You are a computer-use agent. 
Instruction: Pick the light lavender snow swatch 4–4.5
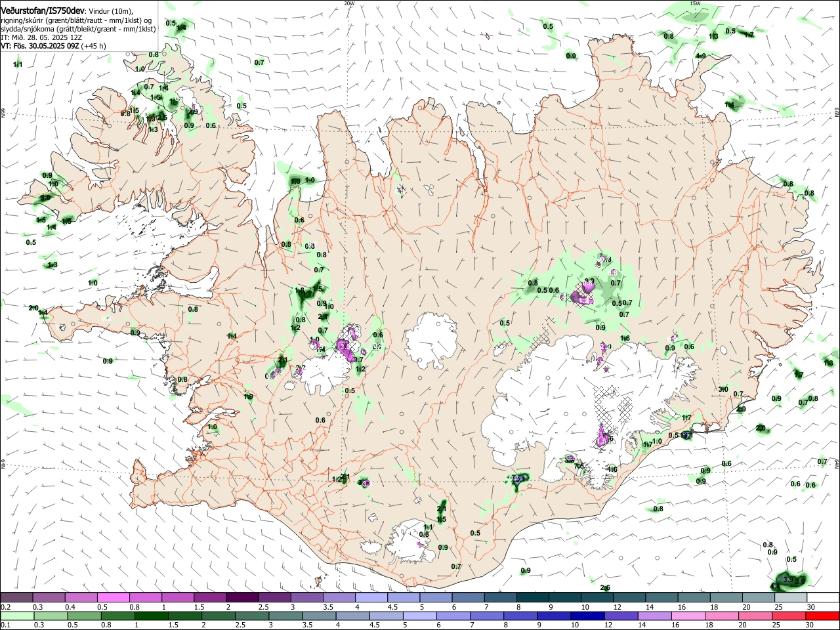[371, 598]
